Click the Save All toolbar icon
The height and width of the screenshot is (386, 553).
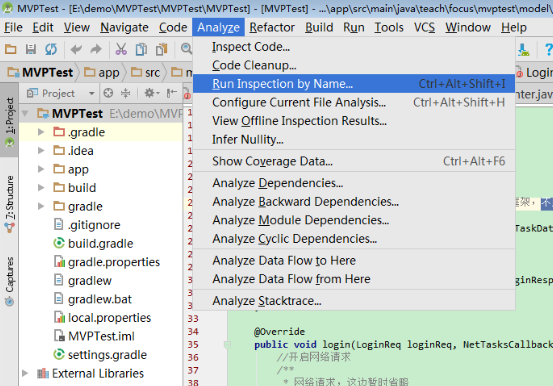(31, 49)
